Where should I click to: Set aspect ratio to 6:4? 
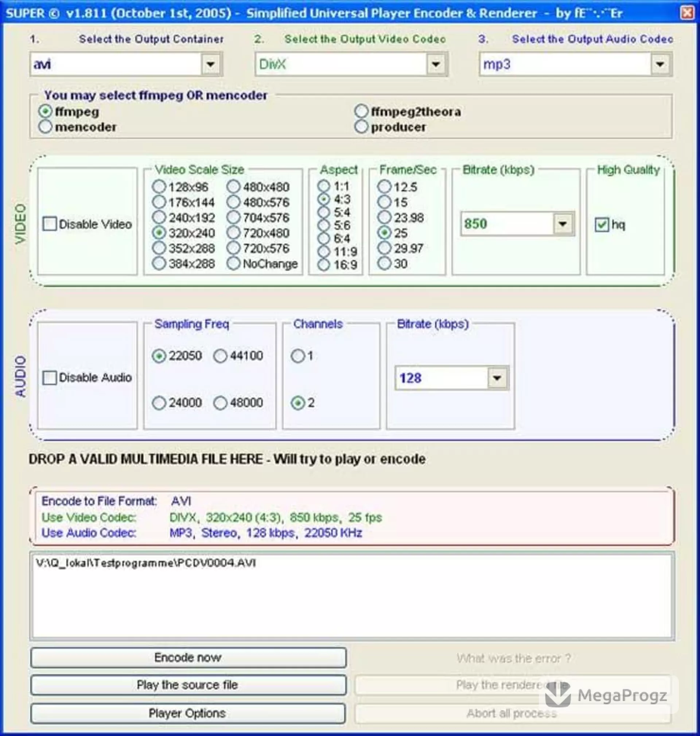pos(324,238)
